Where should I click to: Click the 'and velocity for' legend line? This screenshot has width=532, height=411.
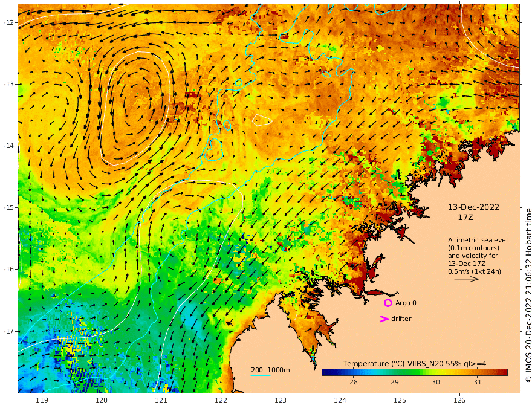(x=473, y=256)
